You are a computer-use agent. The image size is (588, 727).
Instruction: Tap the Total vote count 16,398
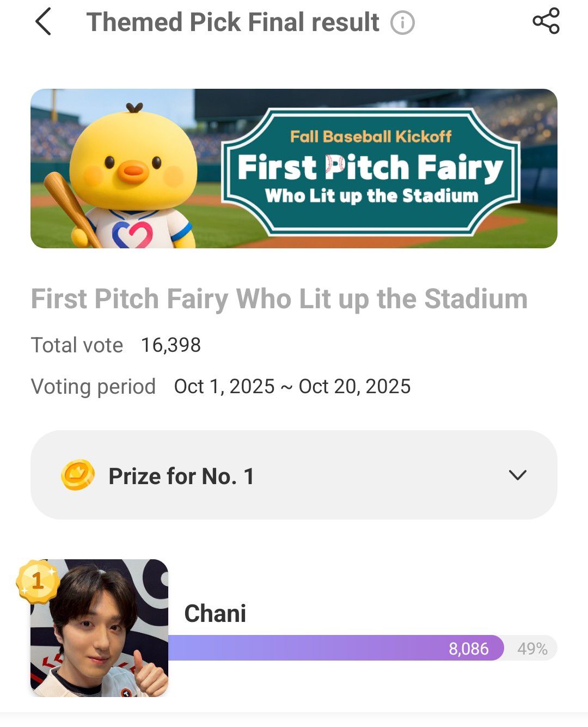tap(171, 345)
